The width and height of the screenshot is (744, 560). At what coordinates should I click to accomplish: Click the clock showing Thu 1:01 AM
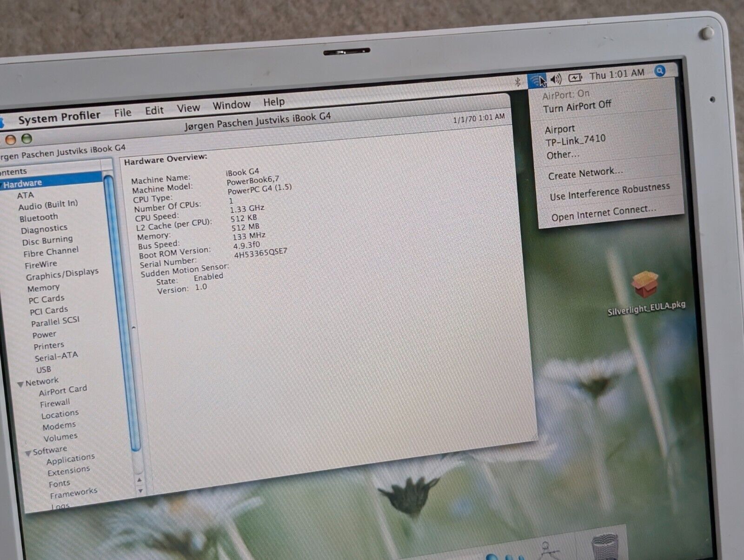tap(617, 74)
